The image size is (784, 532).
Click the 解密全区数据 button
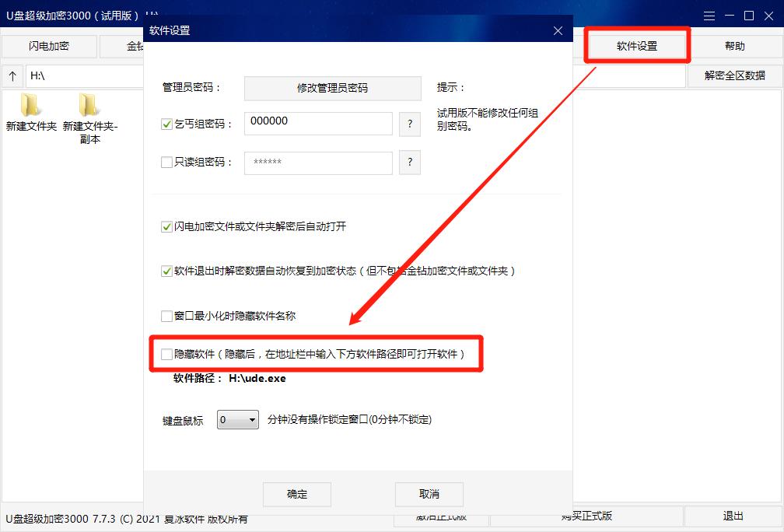coord(734,75)
